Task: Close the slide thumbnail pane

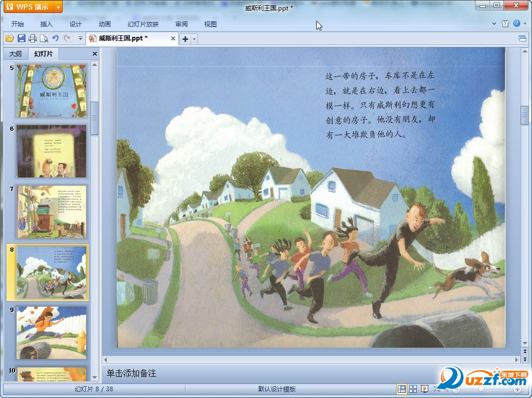Action: 95,53
